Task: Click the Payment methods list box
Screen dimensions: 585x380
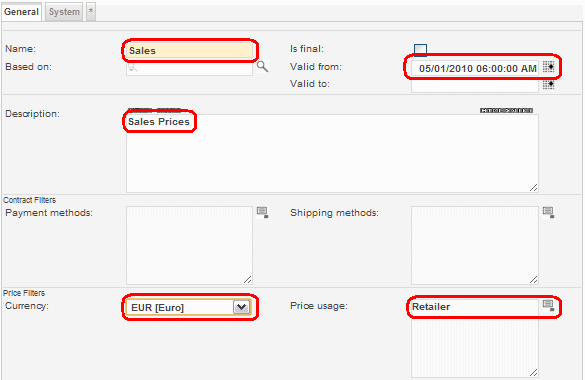Action: 189,245
